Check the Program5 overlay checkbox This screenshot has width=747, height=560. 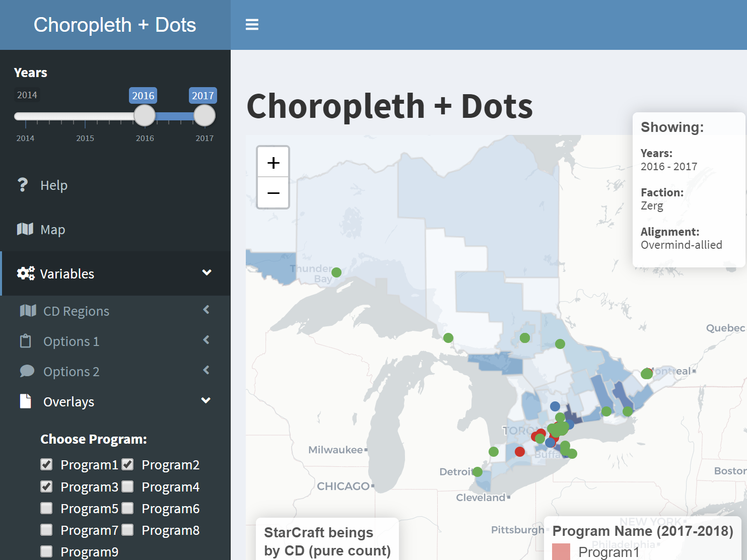click(x=46, y=508)
